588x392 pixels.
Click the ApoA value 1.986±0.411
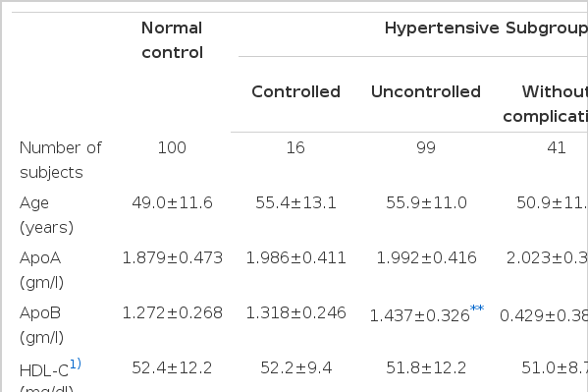click(x=295, y=258)
